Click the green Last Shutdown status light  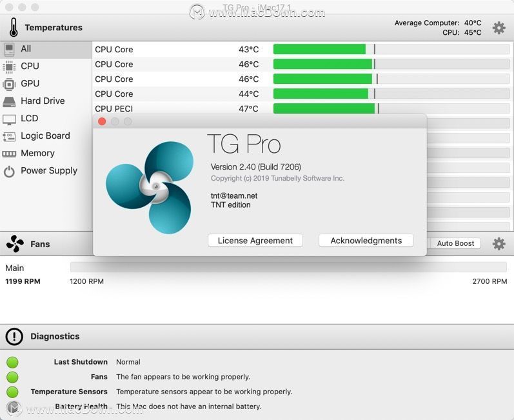pyautogui.click(x=12, y=362)
